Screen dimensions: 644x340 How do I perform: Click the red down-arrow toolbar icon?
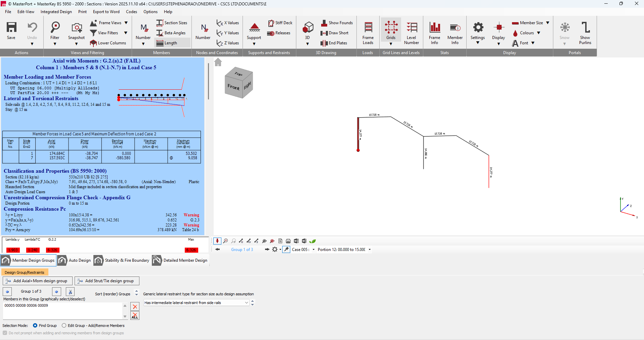click(x=217, y=241)
